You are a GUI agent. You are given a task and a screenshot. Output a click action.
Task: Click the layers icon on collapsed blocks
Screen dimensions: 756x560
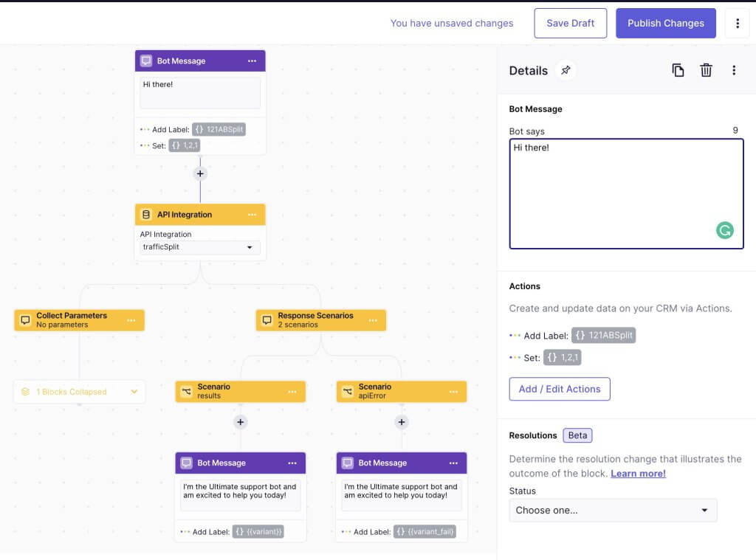[x=26, y=392]
